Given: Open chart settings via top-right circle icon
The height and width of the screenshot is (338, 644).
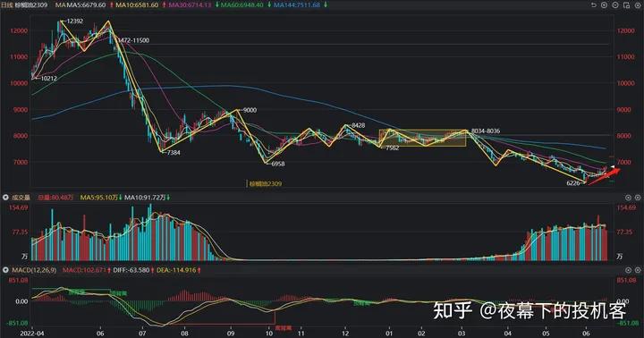Looking at the screenshot, I should pyautogui.click(x=638, y=5).
